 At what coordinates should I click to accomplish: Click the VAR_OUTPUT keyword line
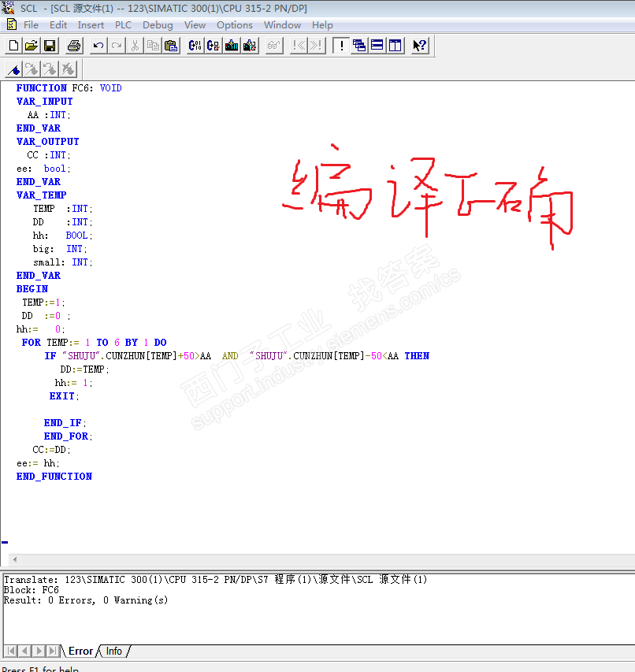[47, 142]
